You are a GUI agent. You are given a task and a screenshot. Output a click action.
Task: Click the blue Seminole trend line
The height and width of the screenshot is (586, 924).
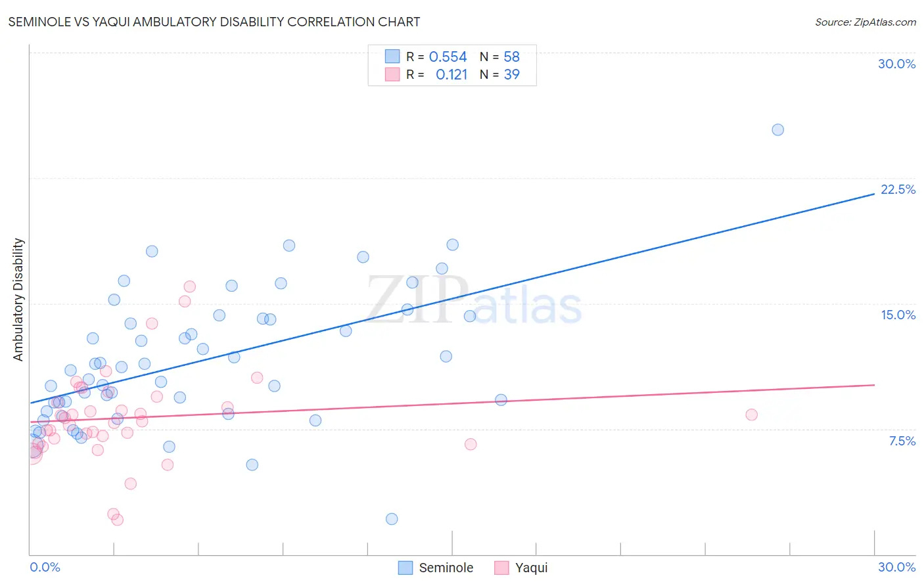[x=452, y=298]
